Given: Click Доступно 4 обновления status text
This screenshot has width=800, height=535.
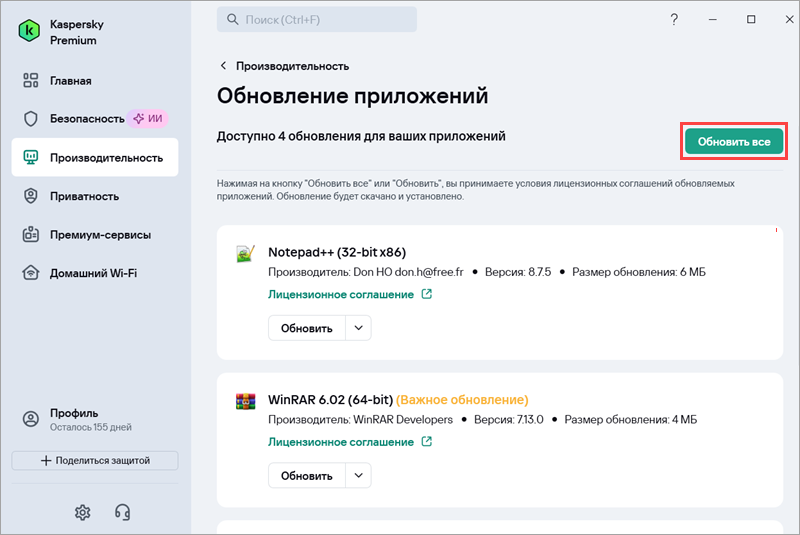Looking at the screenshot, I should click(x=361, y=136).
